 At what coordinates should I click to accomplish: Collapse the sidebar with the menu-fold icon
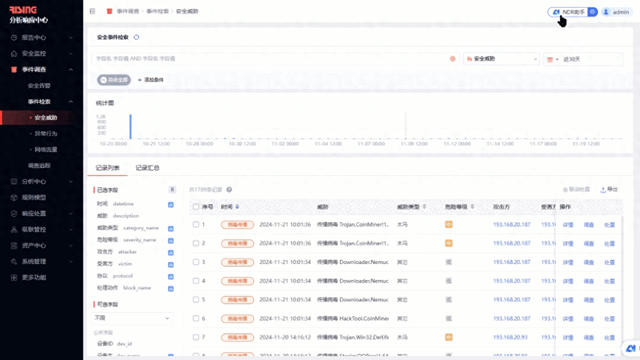[93, 11]
